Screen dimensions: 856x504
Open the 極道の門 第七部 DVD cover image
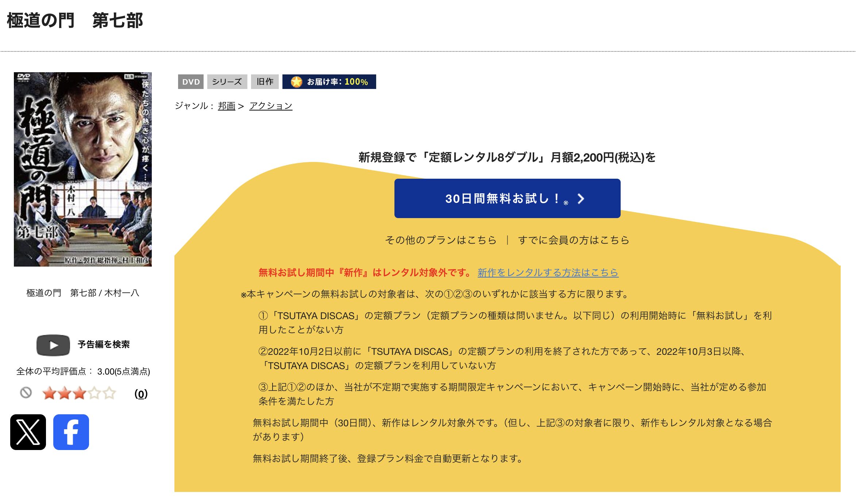[83, 169]
